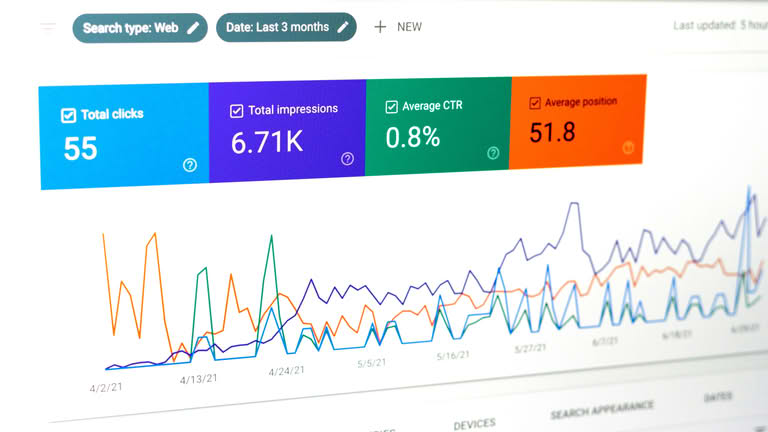768x432 pixels.
Task: Click the Last updated text
Action: [x=720, y=25]
